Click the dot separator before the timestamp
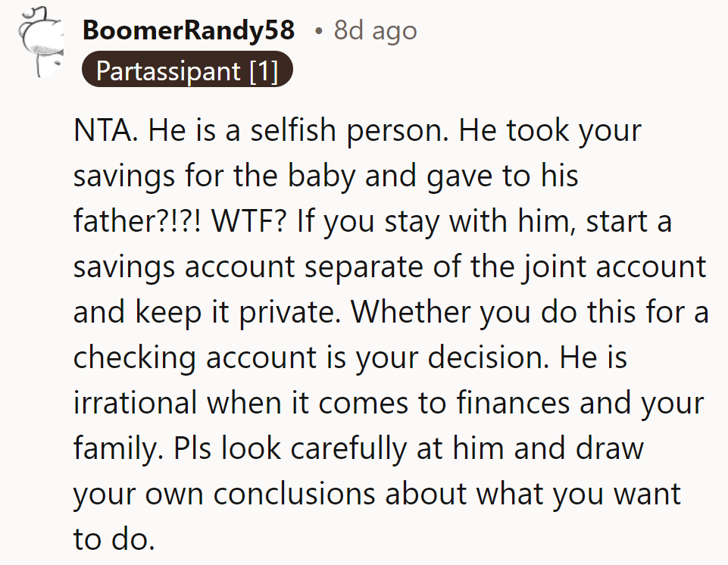The image size is (728, 565). point(320,31)
